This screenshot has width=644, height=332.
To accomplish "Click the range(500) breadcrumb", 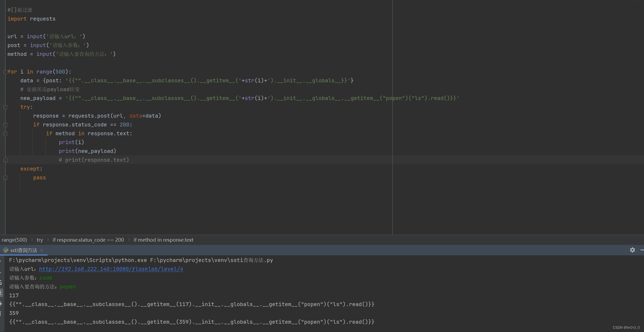I will (14, 240).
